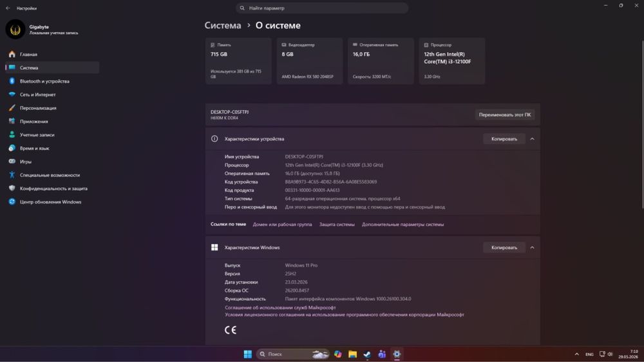The height and width of the screenshot is (362, 644).
Task: Click the vertical scrollbar of the page
Action: [642, 123]
